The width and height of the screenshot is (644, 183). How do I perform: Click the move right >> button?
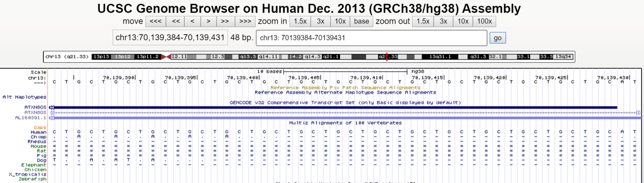coord(225,21)
